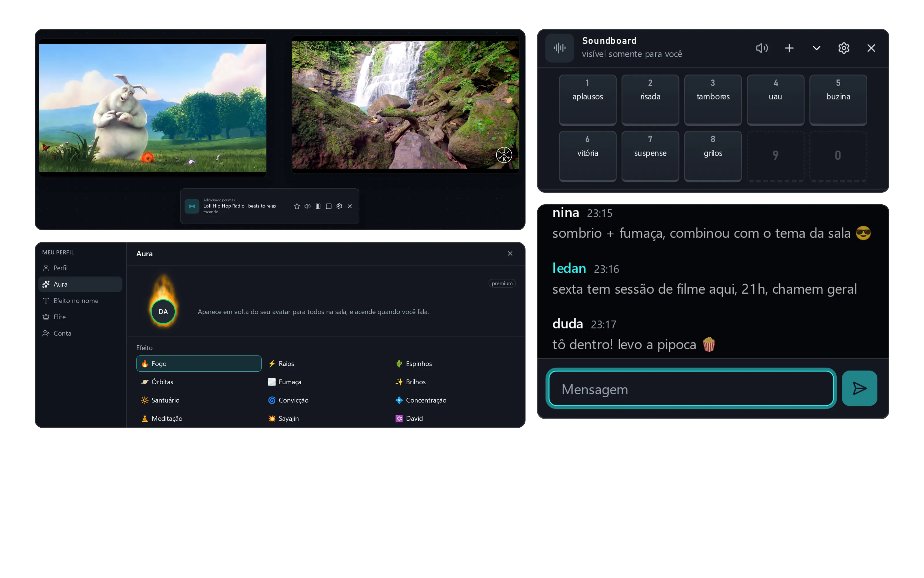Screen dimensions: 924x578
Task: Open Soundboard settings gear
Action: [x=844, y=48]
